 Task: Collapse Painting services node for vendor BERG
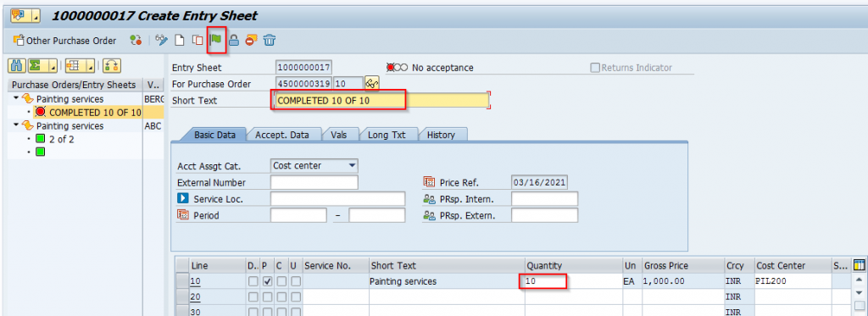(16, 98)
